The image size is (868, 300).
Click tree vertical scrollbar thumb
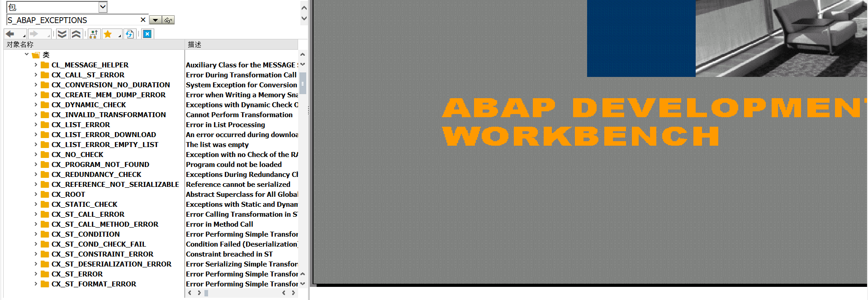[x=303, y=83]
